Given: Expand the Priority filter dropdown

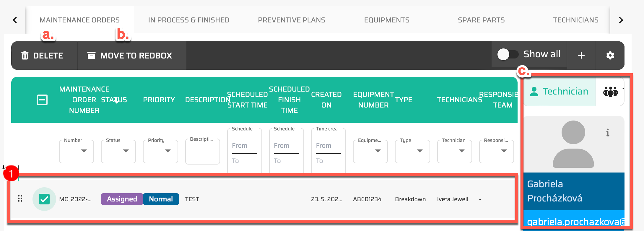Looking at the screenshot, I should click(x=160, y=151).
